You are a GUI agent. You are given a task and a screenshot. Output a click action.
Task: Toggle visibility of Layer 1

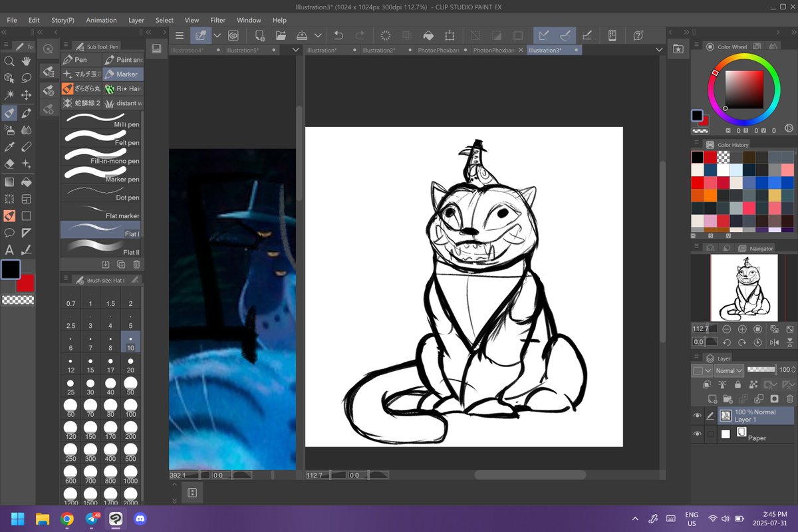(697, 415)
